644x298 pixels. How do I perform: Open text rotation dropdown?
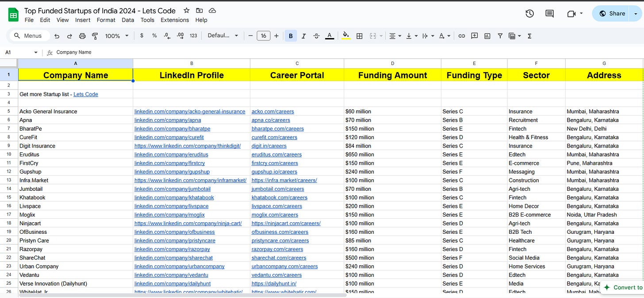[x=445, y=36]
